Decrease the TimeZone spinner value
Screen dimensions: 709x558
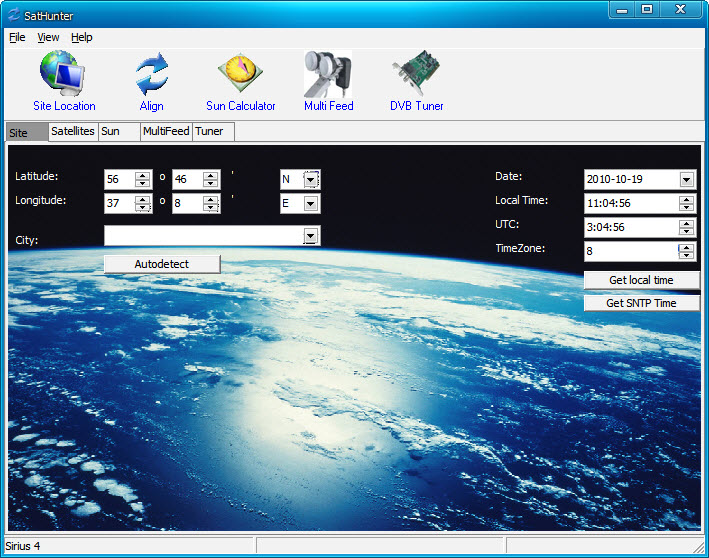[x=686, y=256]
